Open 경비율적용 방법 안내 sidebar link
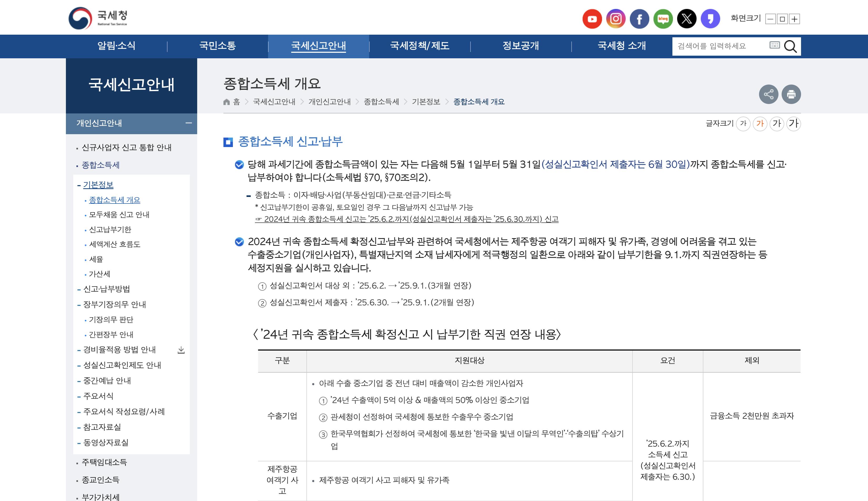Screen dimensions: 868x501 click(119, 349)
